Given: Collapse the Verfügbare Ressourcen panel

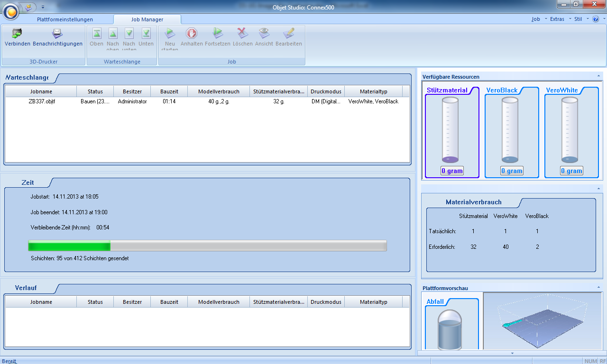Looking at the screenshot, I should (598, 76).
